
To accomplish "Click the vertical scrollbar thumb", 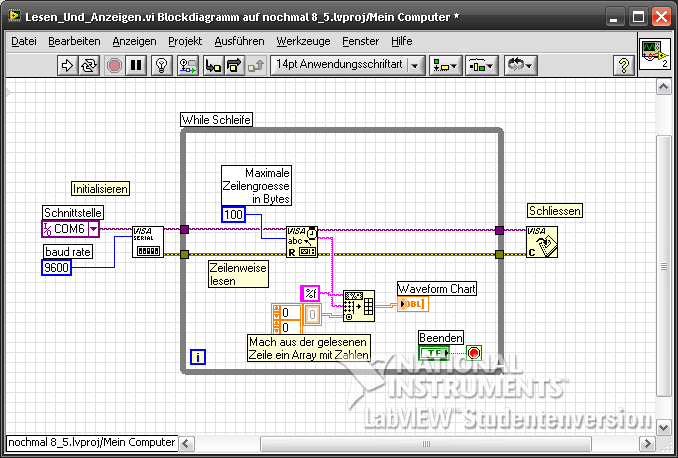I will click(x=663, y=266).
